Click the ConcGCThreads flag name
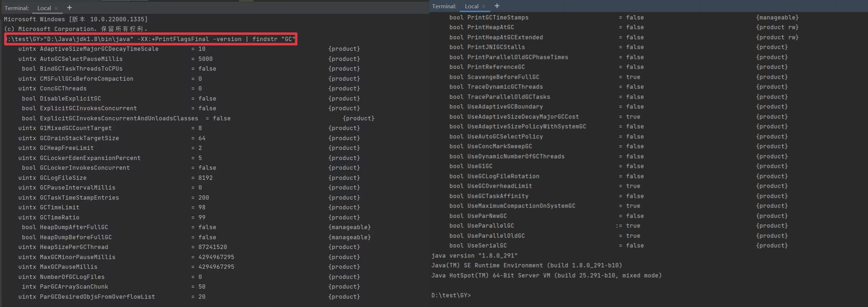 pos(63,88)
